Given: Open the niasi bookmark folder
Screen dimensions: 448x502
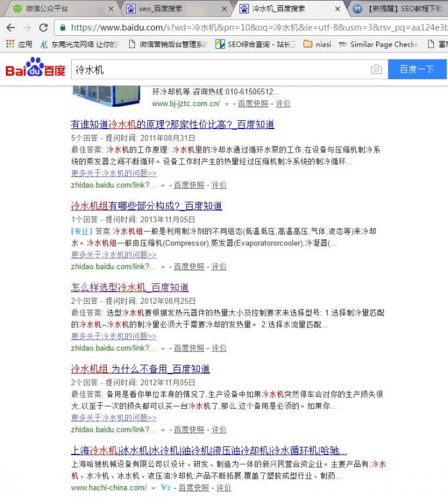Looking at the screenshot, I should (x=317, y=44).
